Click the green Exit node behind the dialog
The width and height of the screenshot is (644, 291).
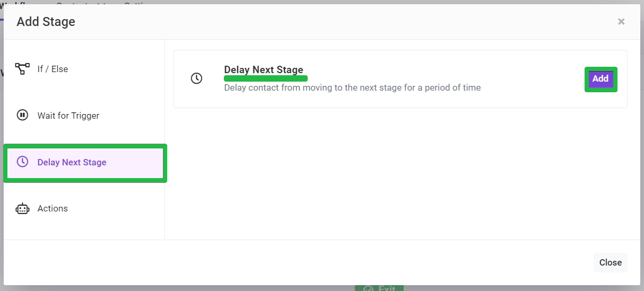tap(379, 288)
